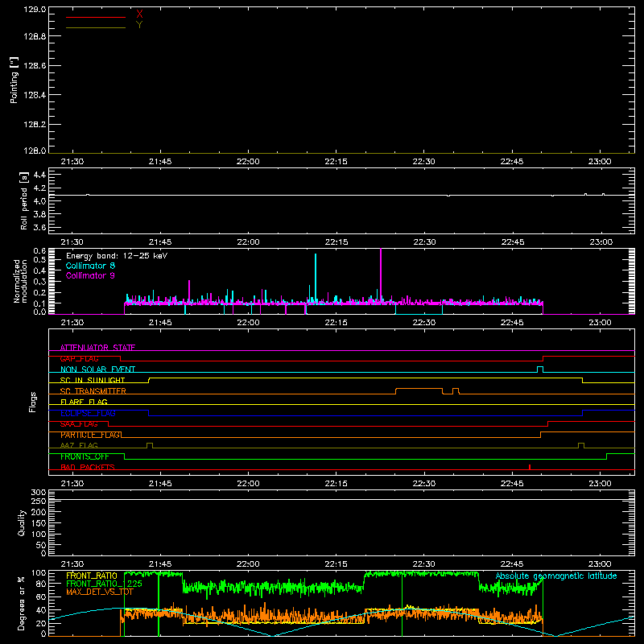Click the 'Normalized modulation' axis title
The height and width of the screenshot is (644, 644).
tap(20, 281)
